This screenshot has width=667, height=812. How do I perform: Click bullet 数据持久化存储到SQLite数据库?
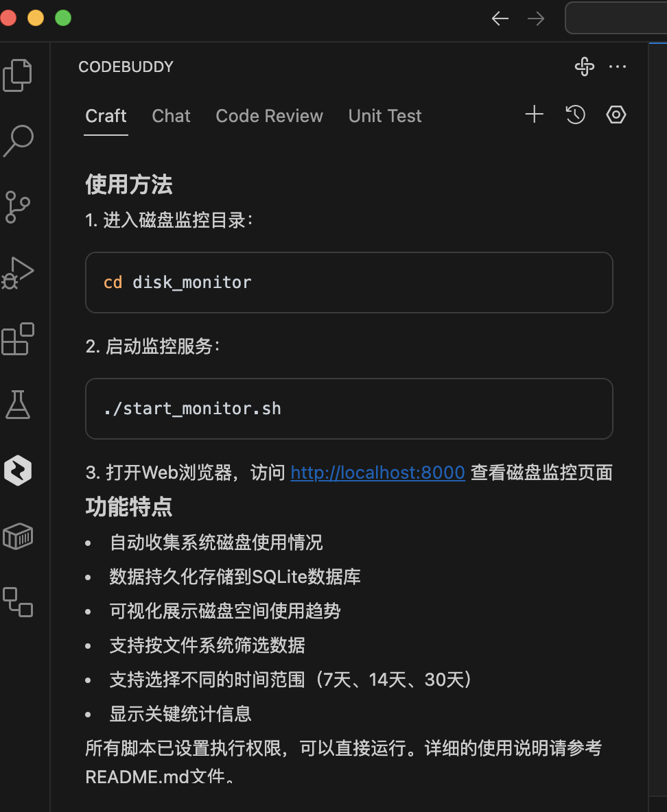235,576
